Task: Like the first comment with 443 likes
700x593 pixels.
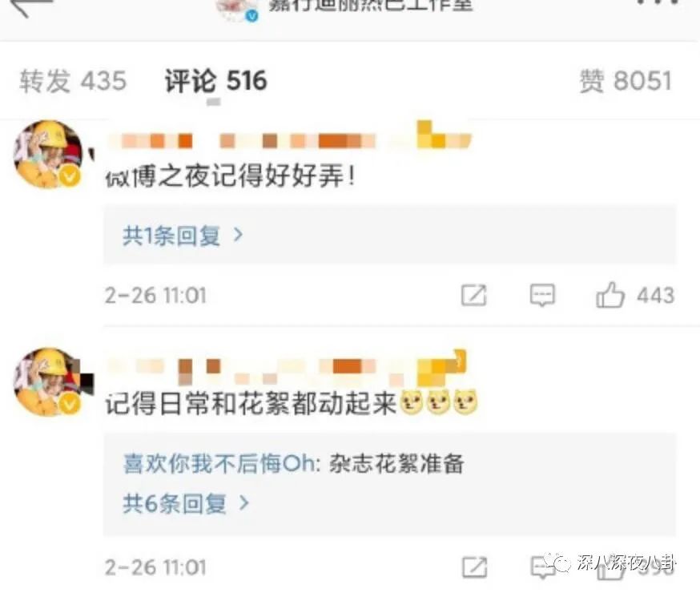Action: [x=610, y=295]
